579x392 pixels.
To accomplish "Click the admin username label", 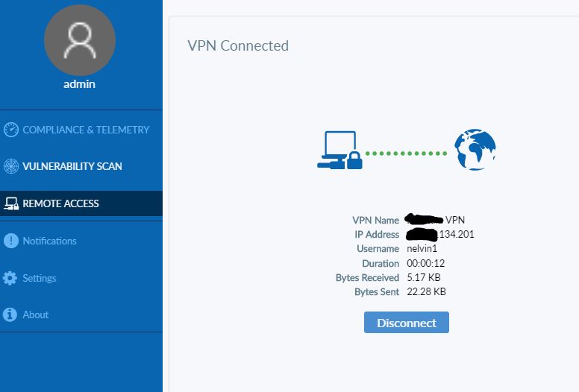I will point(79,84).
